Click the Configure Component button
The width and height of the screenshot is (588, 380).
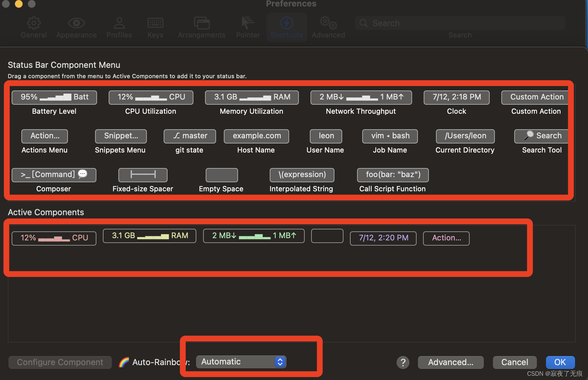(60, 362)
